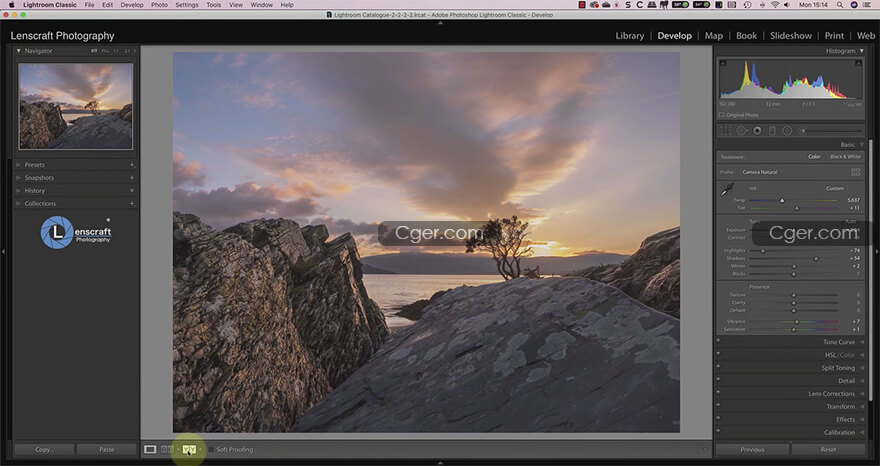Set Treatment to Black & White
The height and width of the screenshot is (466, 880).
click(x=845, y=157)
